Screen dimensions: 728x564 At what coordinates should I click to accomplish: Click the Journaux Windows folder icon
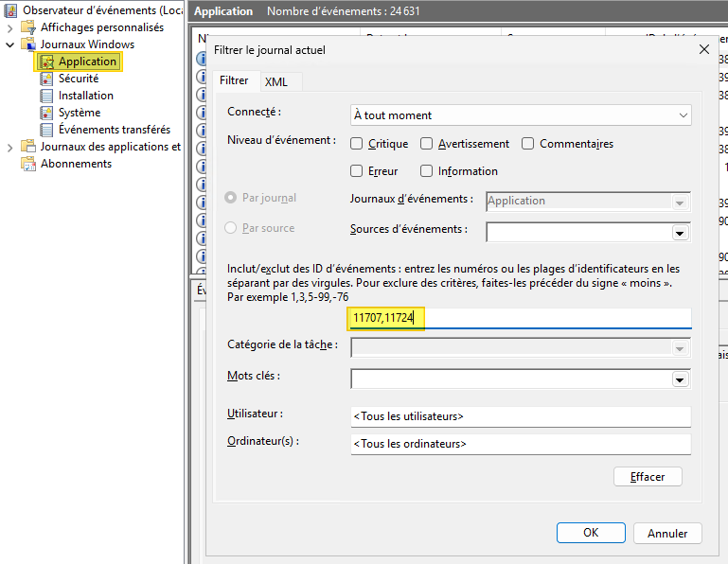28,44
